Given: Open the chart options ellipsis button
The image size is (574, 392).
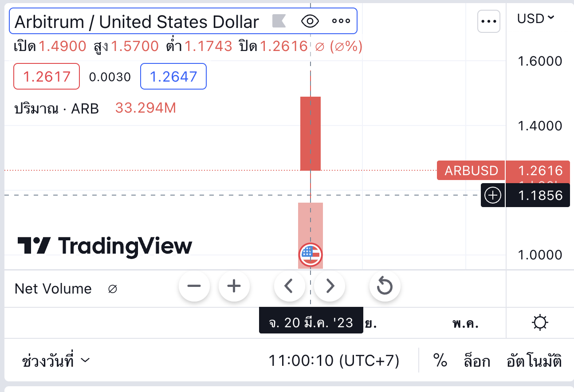Looking at the screenshot, I should pyautogui.click(x=489, y=21).
